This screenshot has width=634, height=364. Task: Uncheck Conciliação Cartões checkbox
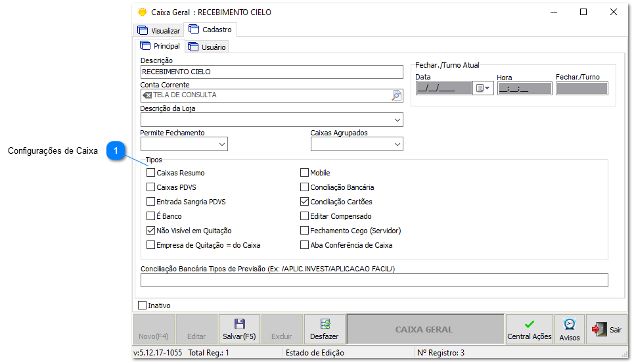click(x=304, y=202)
